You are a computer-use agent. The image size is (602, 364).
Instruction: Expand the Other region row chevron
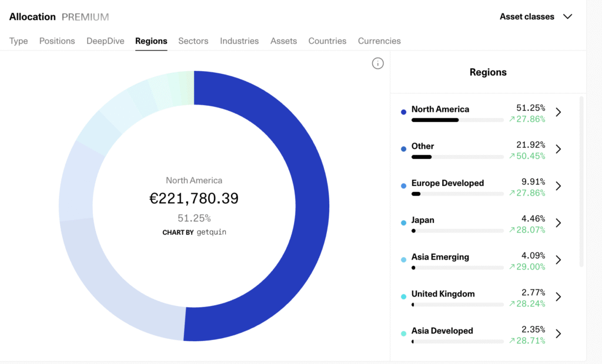point(558,149)
